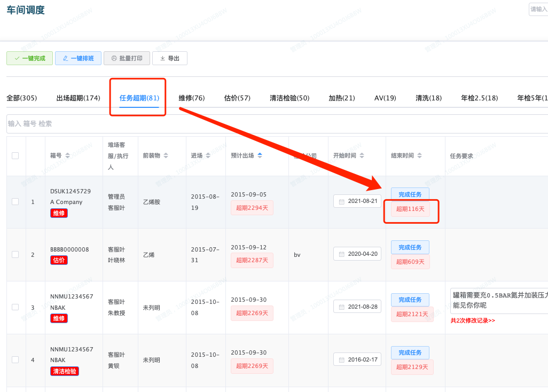Click the 超期2294天 badge

(x=252, y=208)
